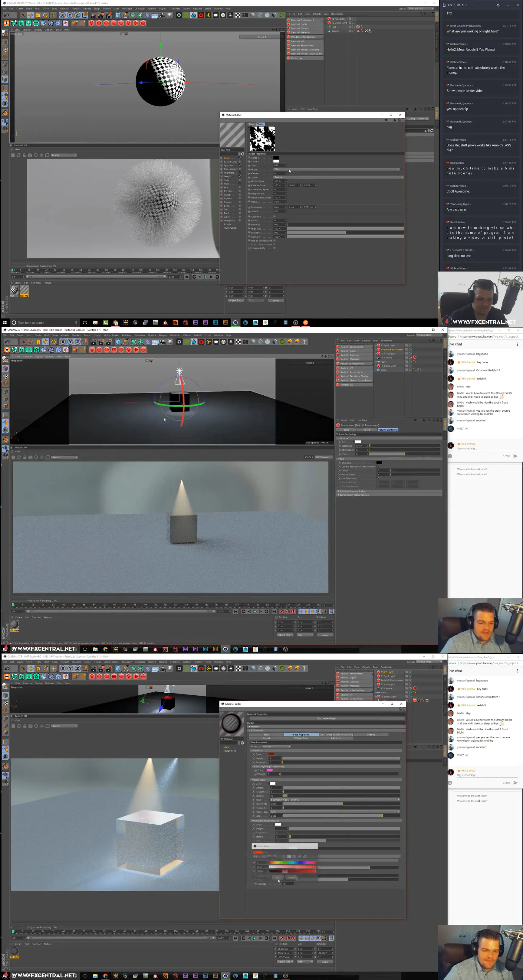Open the Fresnel Type dropdown showing IOR
The height and width of the screenshot is (980, 523).
(x=335, y=812)
